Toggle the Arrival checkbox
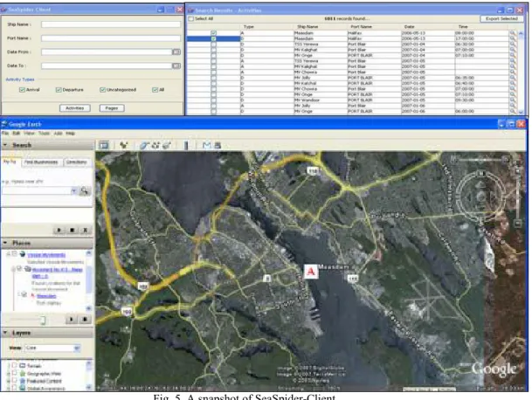Viewport: 532px width, 400px height. pos(22,90)
